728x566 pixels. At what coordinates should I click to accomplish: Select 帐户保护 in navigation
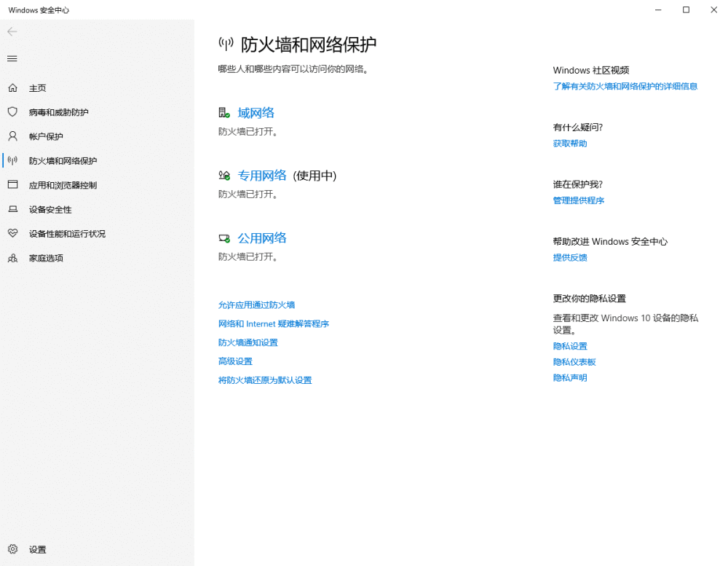click(x=46, y=136)
